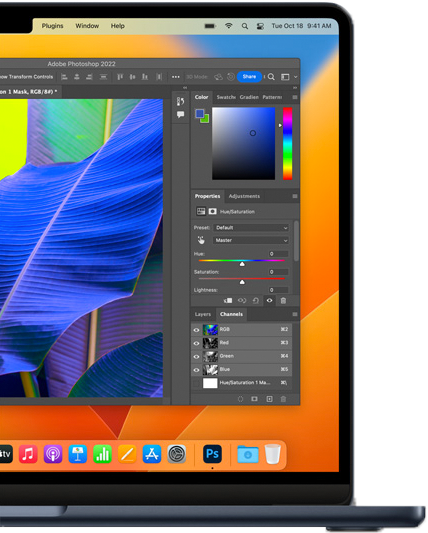
Task: Delete the adjustment layer with Properties trash icon
Action: [x=283, y=300]
